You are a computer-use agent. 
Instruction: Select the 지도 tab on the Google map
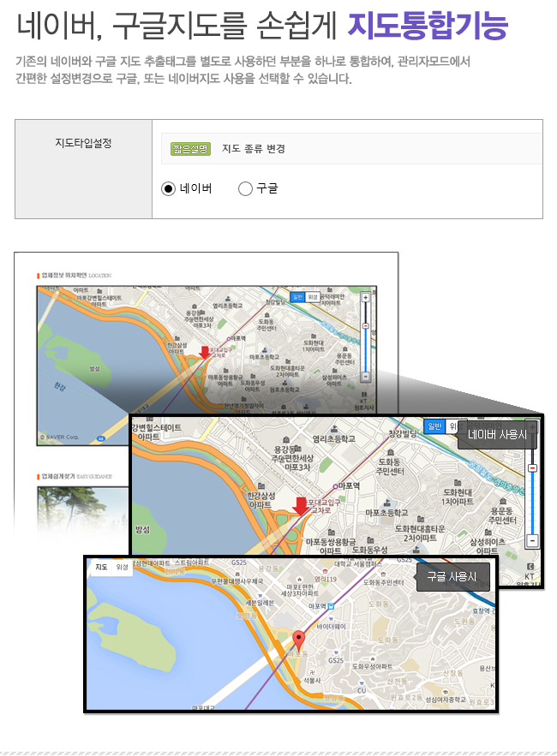pyautogui.click(x=101, y=567)
